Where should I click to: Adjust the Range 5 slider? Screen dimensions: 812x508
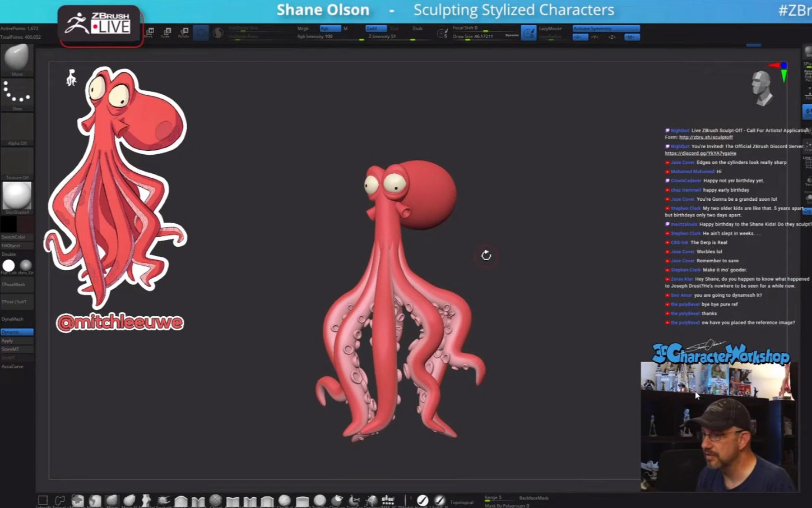coord(500,498)
